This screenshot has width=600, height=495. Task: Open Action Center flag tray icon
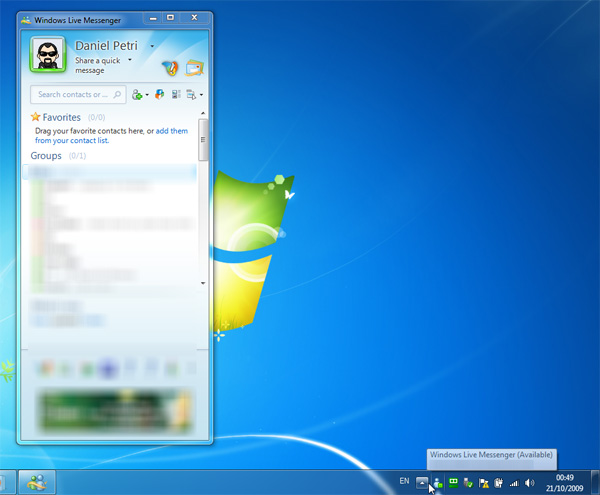pos(484,483)
